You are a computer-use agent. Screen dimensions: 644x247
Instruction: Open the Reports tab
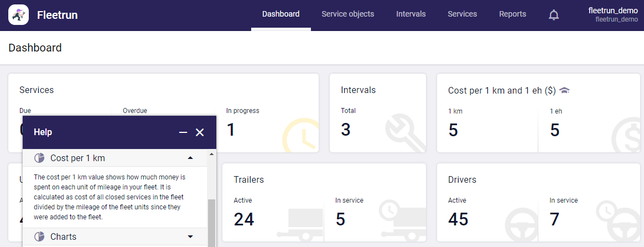pyautogui.click(x=512, y=14)
